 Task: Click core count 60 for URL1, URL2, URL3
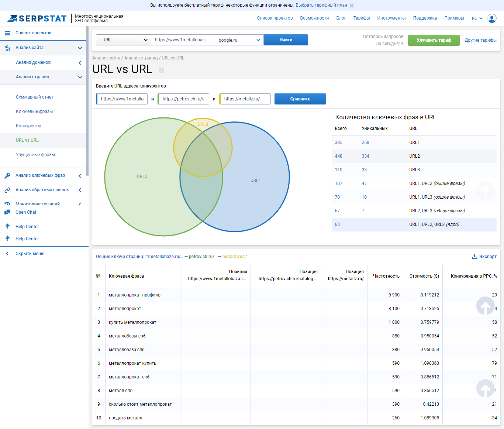pyautogui.click(x=337, y=224)
